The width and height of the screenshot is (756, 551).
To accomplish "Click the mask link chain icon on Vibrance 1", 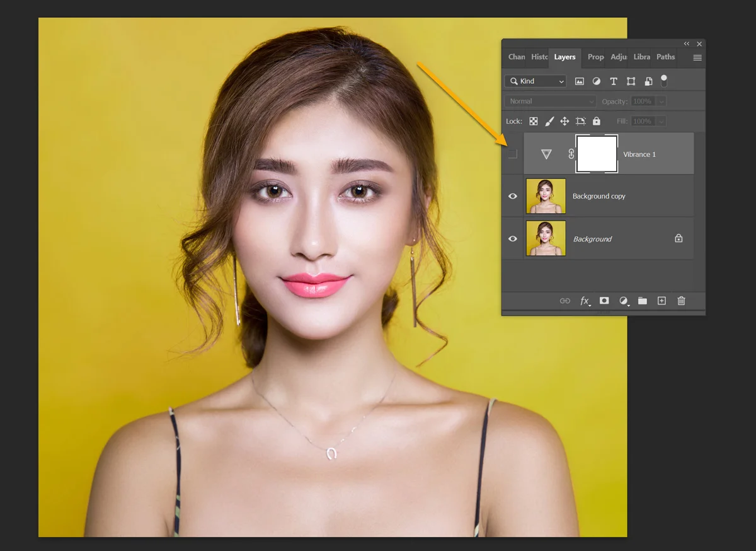I will [571, 154].
